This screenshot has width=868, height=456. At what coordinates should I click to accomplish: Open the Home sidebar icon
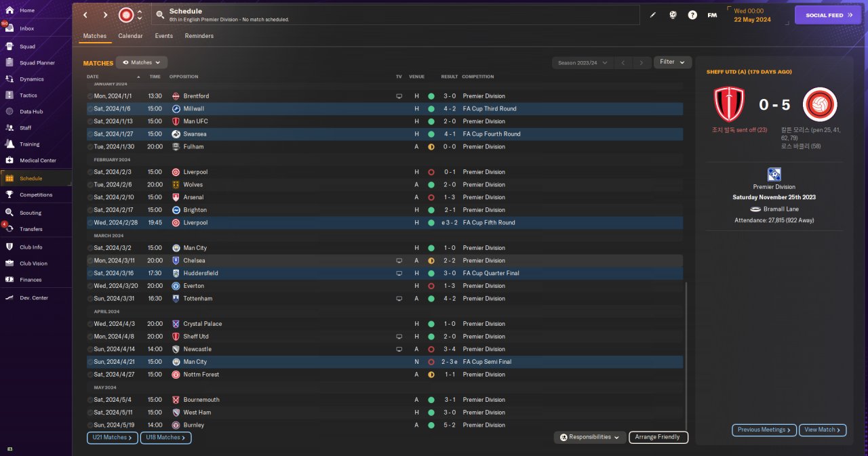point(9,10)
